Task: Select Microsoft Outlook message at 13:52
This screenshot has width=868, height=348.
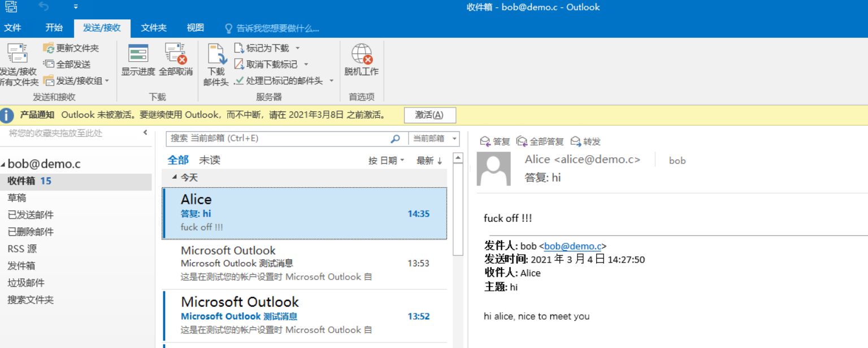Action: click(x=305, y=316)
